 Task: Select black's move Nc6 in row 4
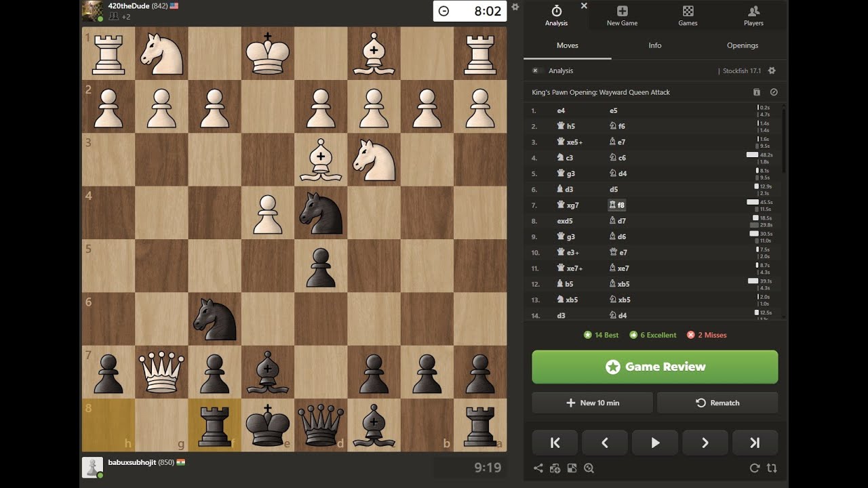(618, 158)
